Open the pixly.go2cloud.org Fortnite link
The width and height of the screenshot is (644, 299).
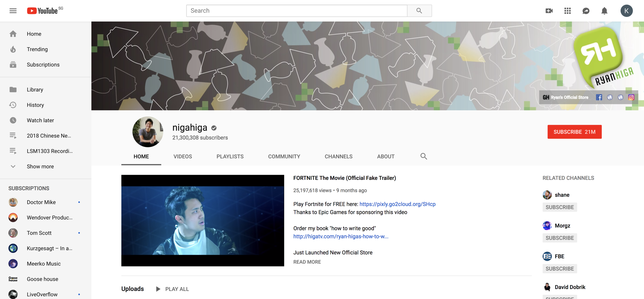397,204
